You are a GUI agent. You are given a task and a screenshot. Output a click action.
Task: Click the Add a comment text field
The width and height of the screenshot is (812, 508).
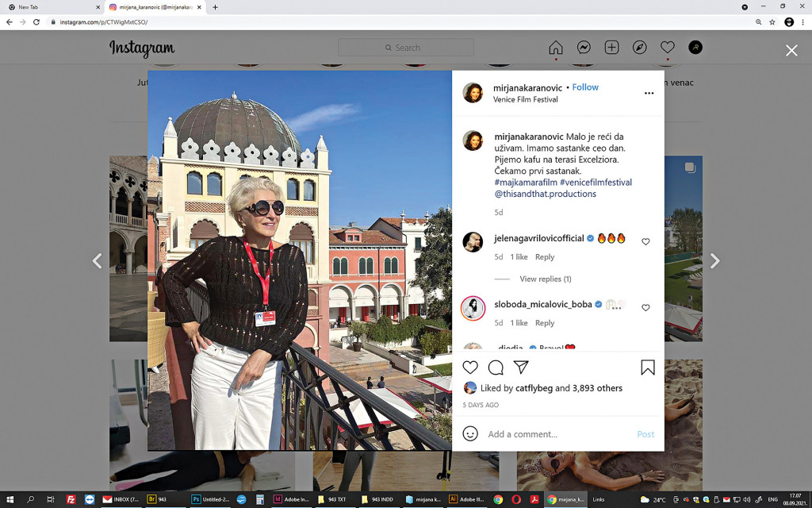[x=555, y=434]
